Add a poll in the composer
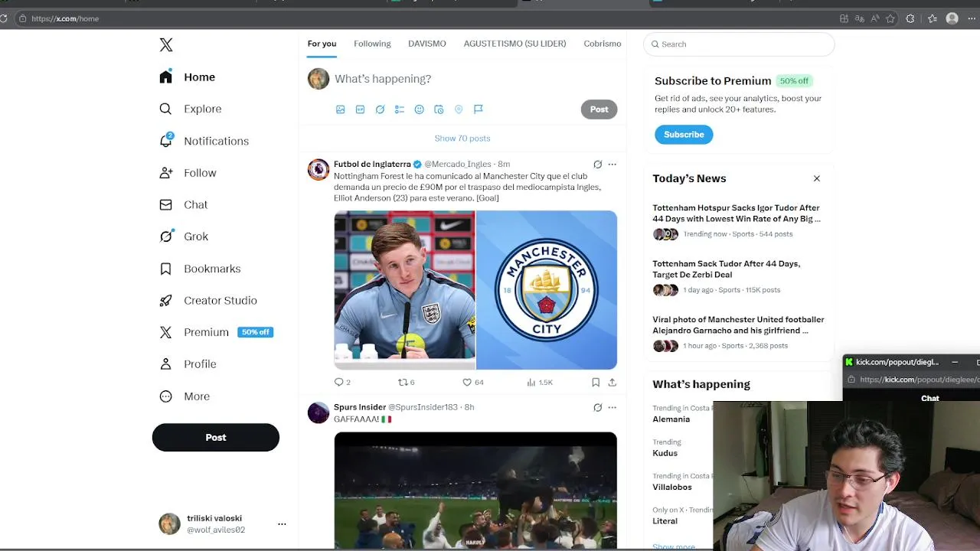 click(400, 109)
